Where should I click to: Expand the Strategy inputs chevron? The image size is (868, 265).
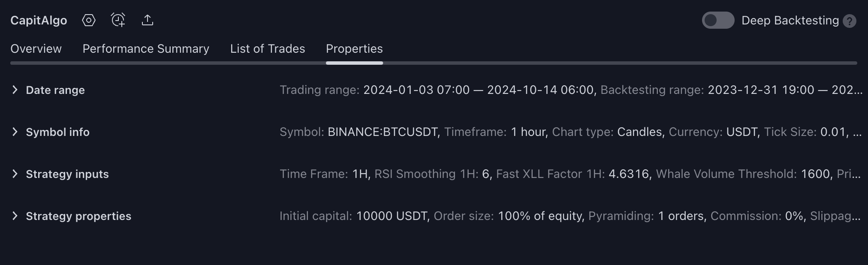15,174
